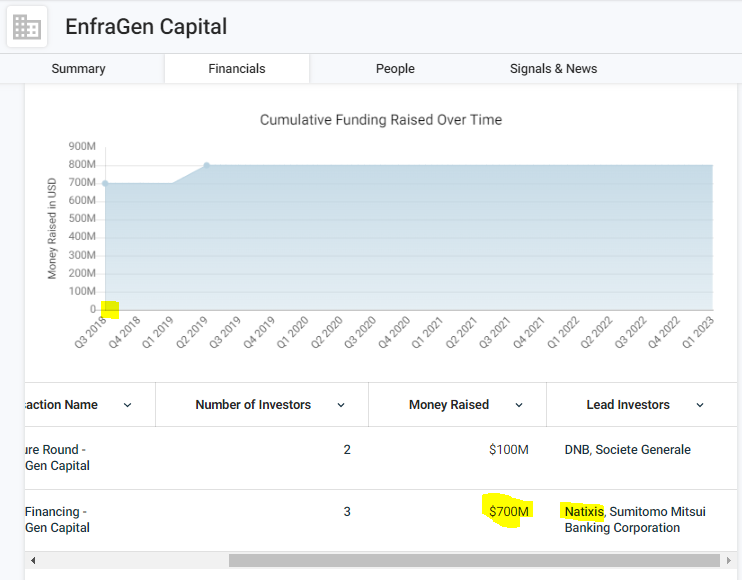Click the horizontal scrollbar thumb under the table

(474, 561)
